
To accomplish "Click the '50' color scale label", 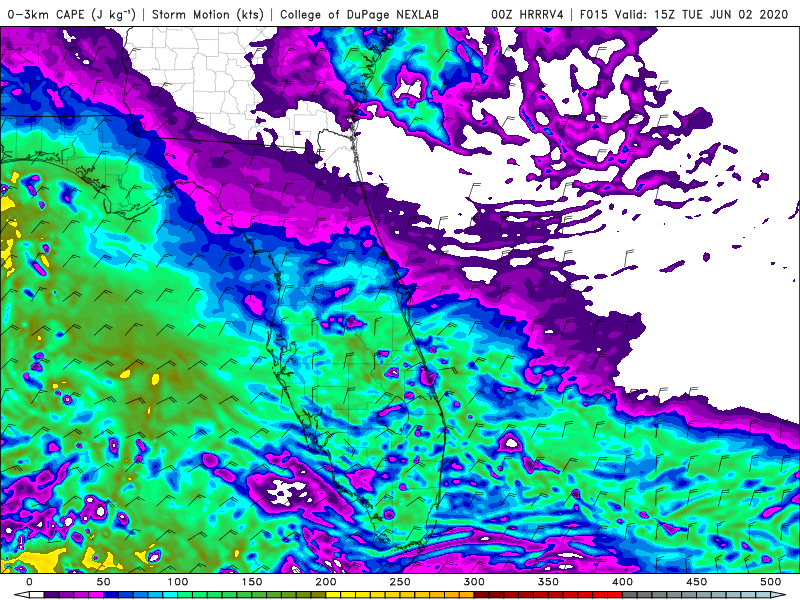I will (103, 582).
